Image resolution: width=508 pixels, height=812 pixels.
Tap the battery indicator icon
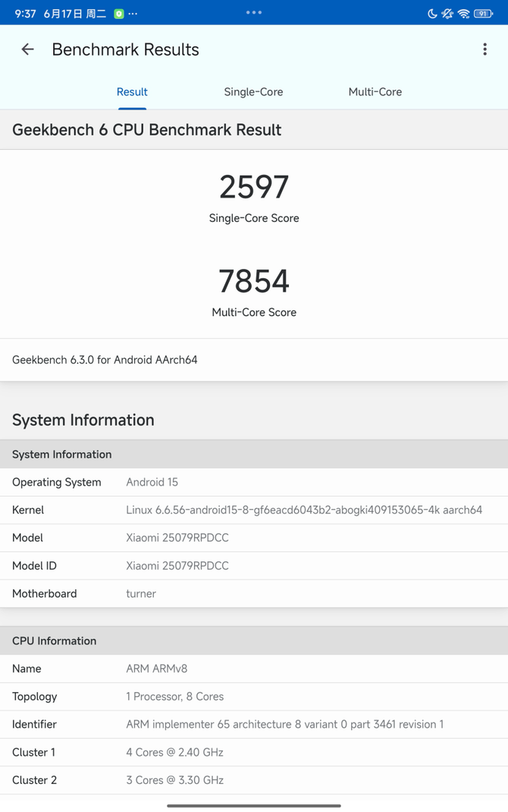483,14
